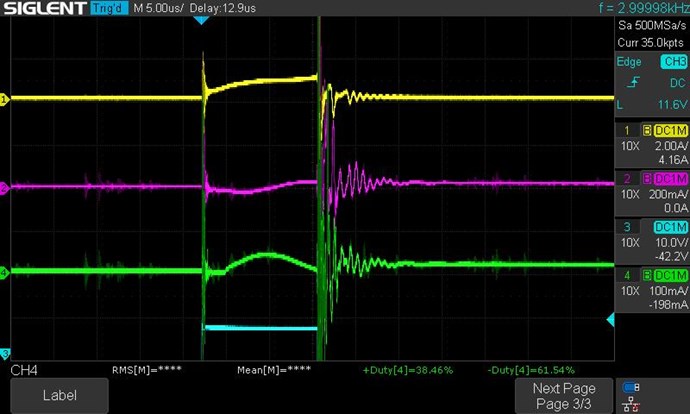Click channel 2 10X probe label
Image resolution: width=690 pixels, height=414 pixels.
[630, 194]
